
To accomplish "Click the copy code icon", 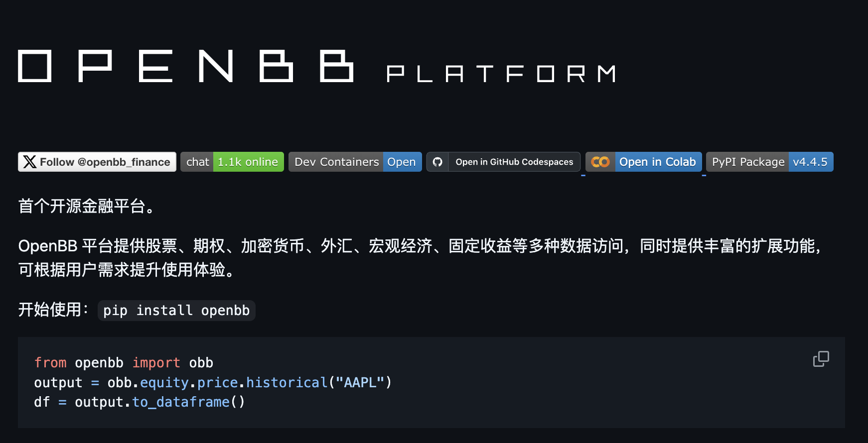I will pyautogui.click(x=821, y=359).
